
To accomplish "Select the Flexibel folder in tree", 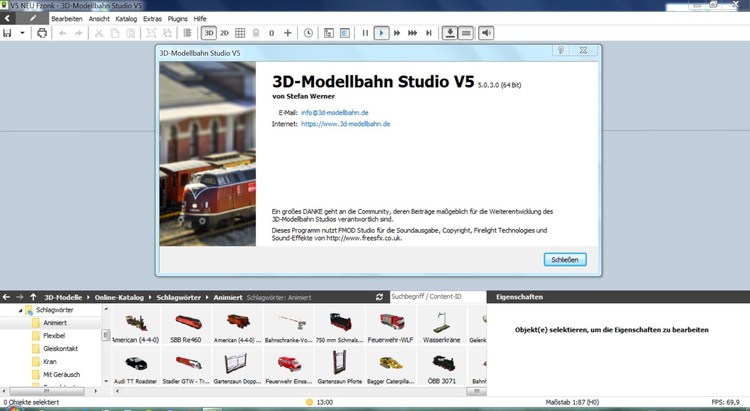I will pos(55,336).
